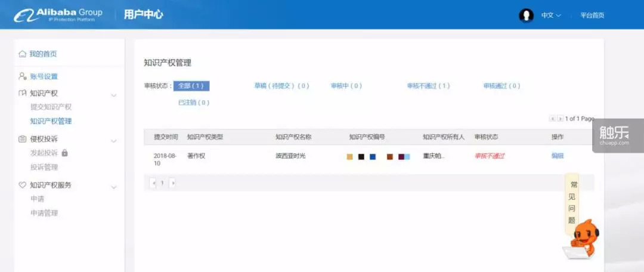The height and width of the screenshot is (272, 644).
Task: Open the user avatar icon
Action: coord(526,16)
